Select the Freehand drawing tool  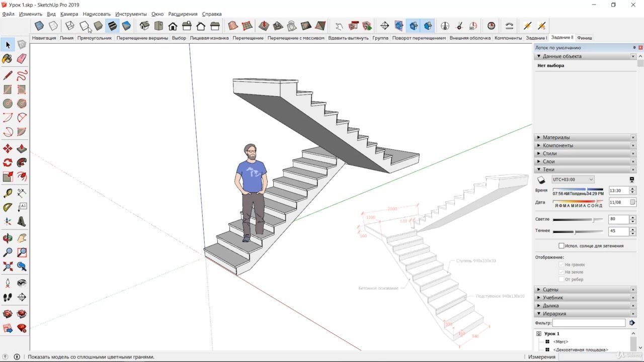pos(22,75)
